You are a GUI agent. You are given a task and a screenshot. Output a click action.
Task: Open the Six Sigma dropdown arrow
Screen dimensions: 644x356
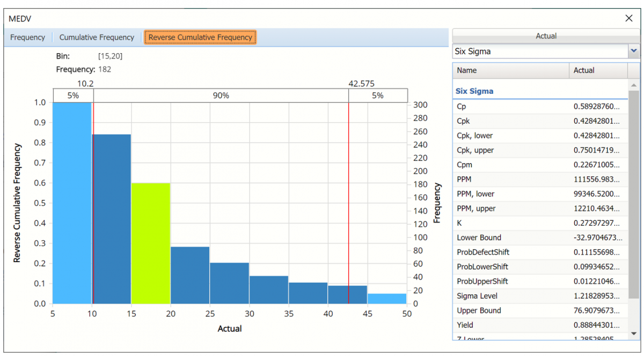pos(634,51)
